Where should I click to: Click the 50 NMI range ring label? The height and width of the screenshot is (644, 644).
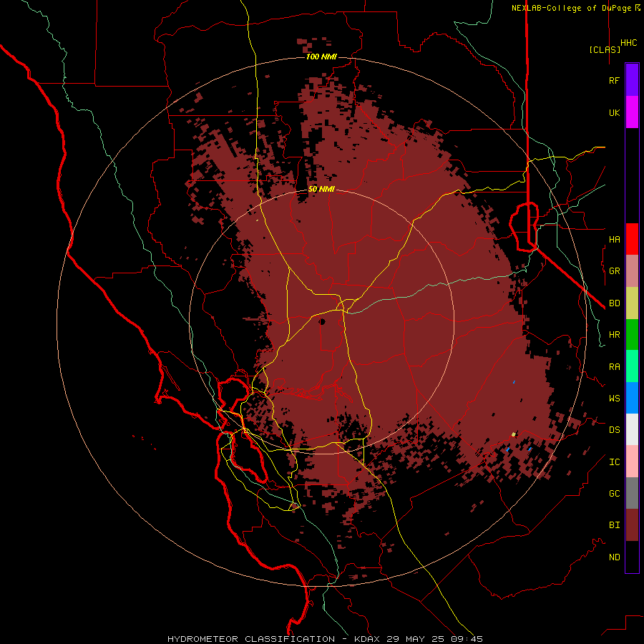tap(321, 190)
